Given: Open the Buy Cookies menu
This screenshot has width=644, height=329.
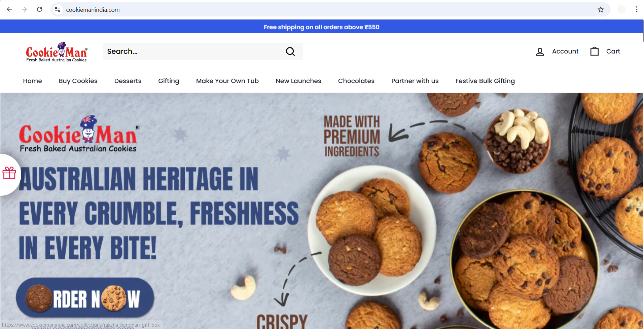Looking at the screenshot, I should coord(78,81).
